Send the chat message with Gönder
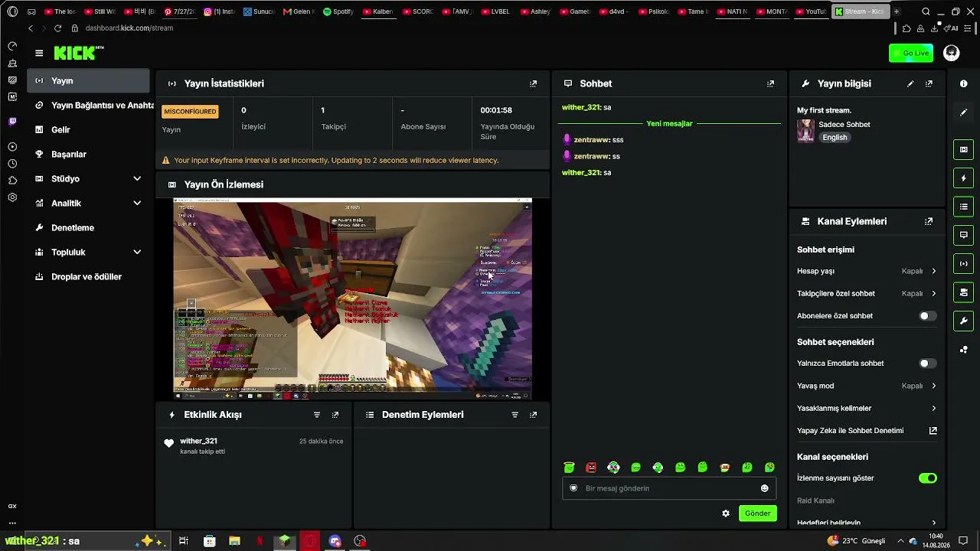Screen dimensions: 980x551 click(x=758, y=514)
